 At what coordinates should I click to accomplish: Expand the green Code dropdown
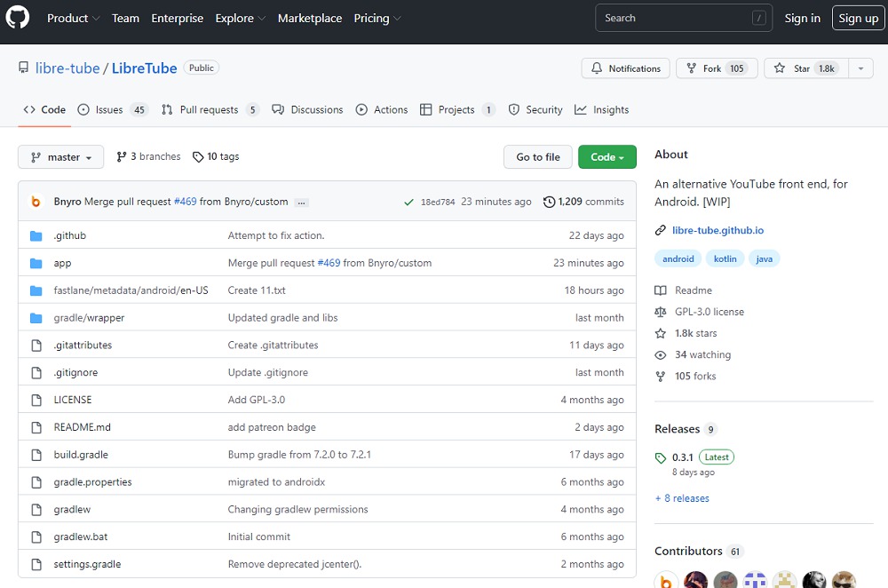(x=607, y=157)
